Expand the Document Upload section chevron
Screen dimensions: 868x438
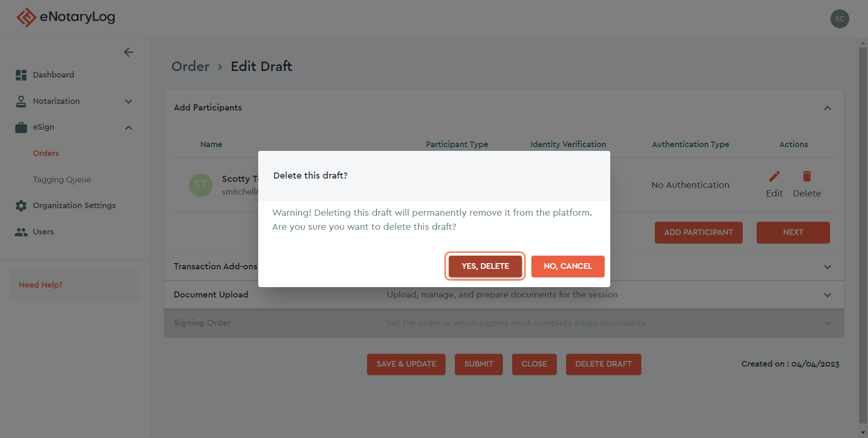click(x=828, y=295)
